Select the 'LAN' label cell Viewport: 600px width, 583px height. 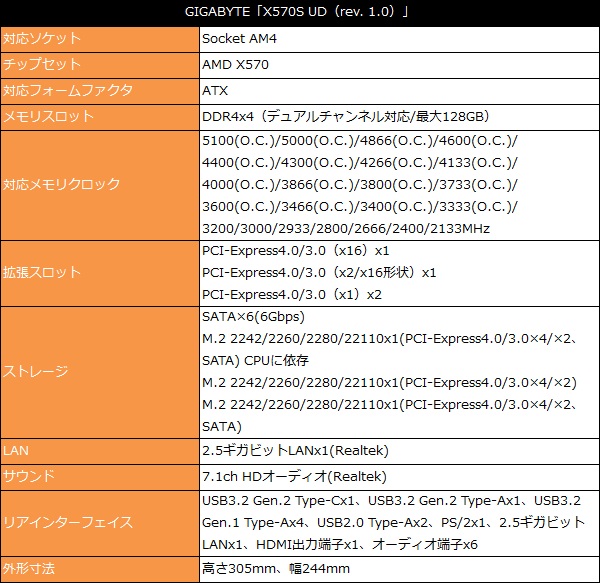click(x=99, y=451)
